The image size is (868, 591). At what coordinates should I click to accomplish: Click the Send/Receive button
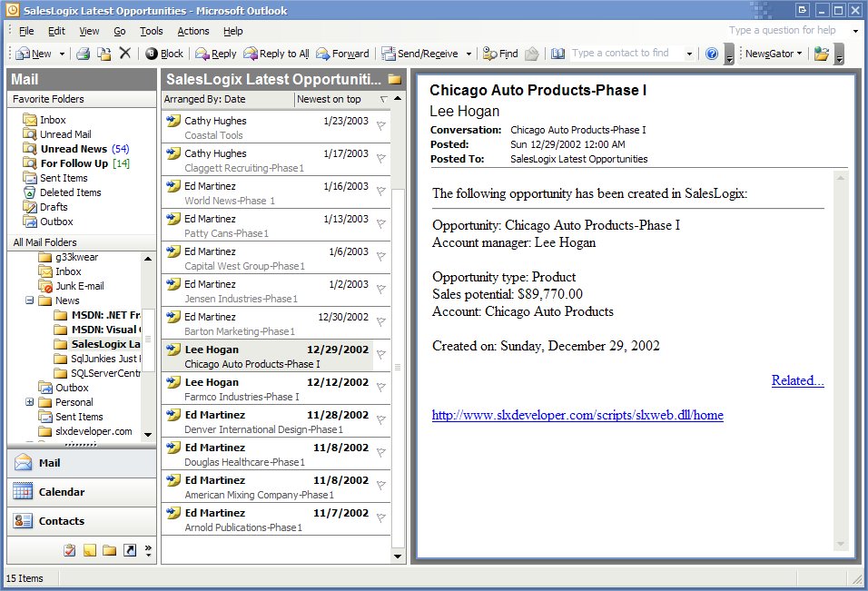[x=419, y=54]
